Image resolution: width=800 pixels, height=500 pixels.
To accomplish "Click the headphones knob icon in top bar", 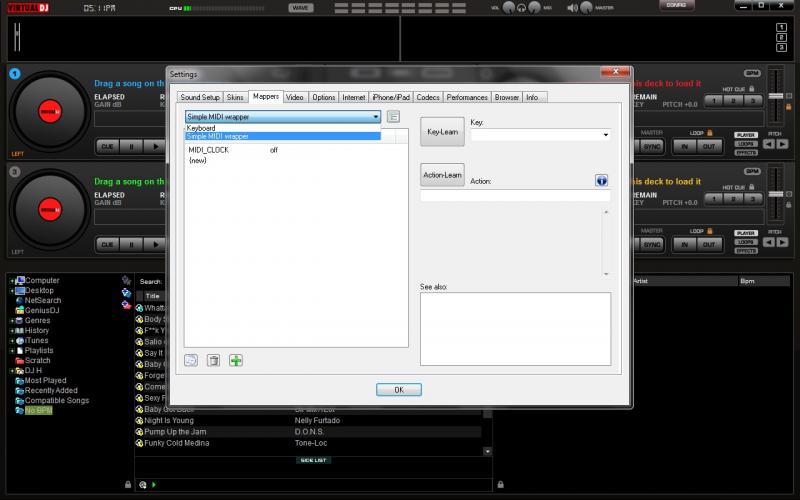I will pyautogui.click(x=521, y=8).
